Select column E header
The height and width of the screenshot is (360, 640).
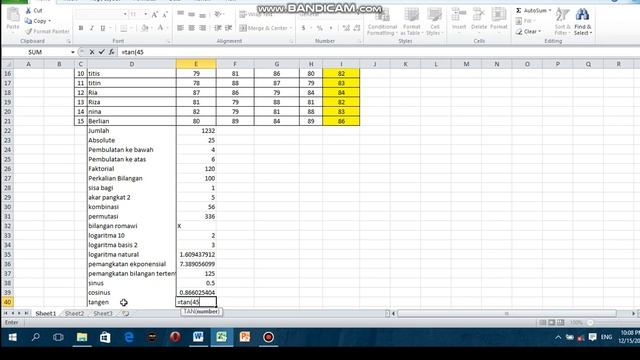click(196, 64)
